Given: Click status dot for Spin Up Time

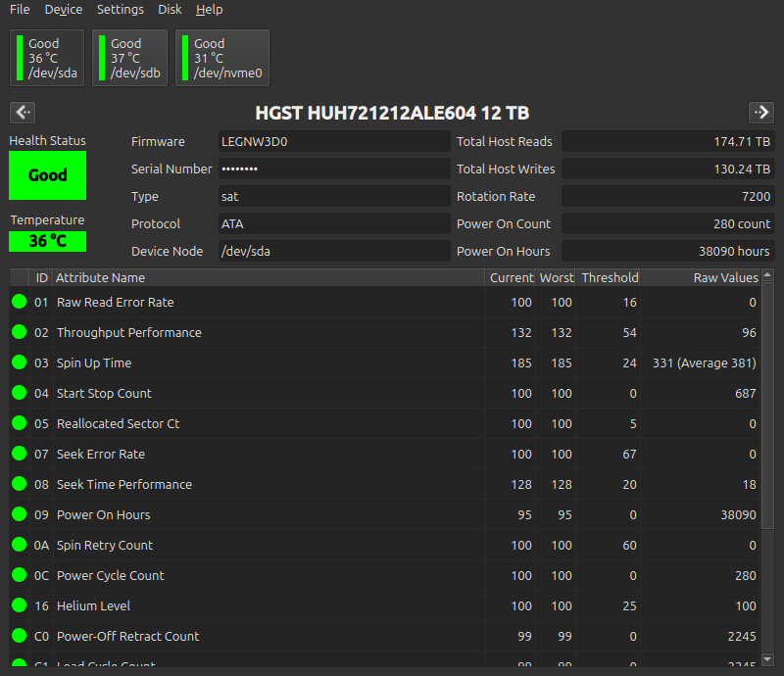Looking at the screenshot, I should coord(19,362).
